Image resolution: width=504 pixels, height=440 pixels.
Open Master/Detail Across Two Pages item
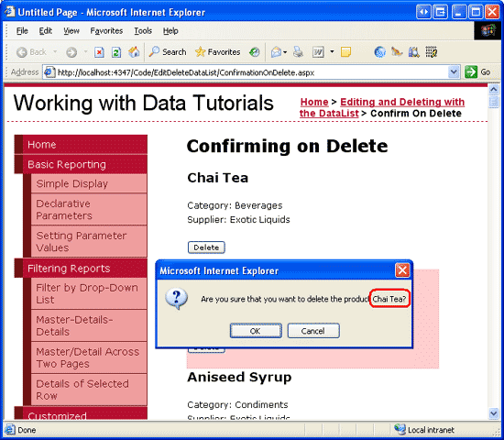click(x=89, y=357)
